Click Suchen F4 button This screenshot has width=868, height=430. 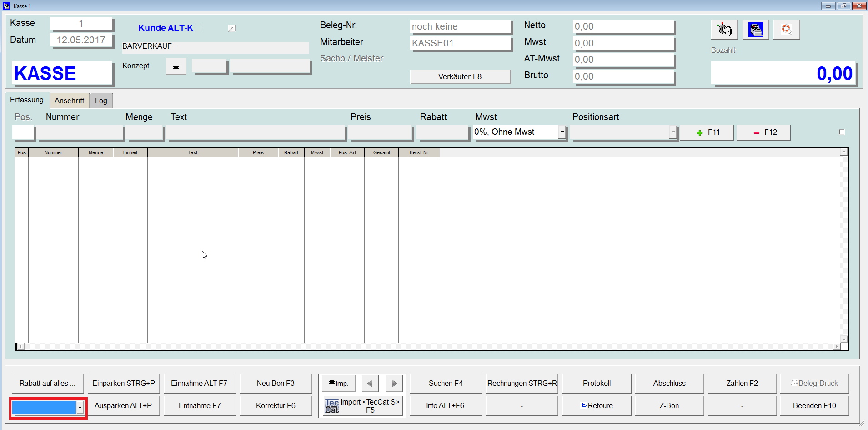[446, 384]
